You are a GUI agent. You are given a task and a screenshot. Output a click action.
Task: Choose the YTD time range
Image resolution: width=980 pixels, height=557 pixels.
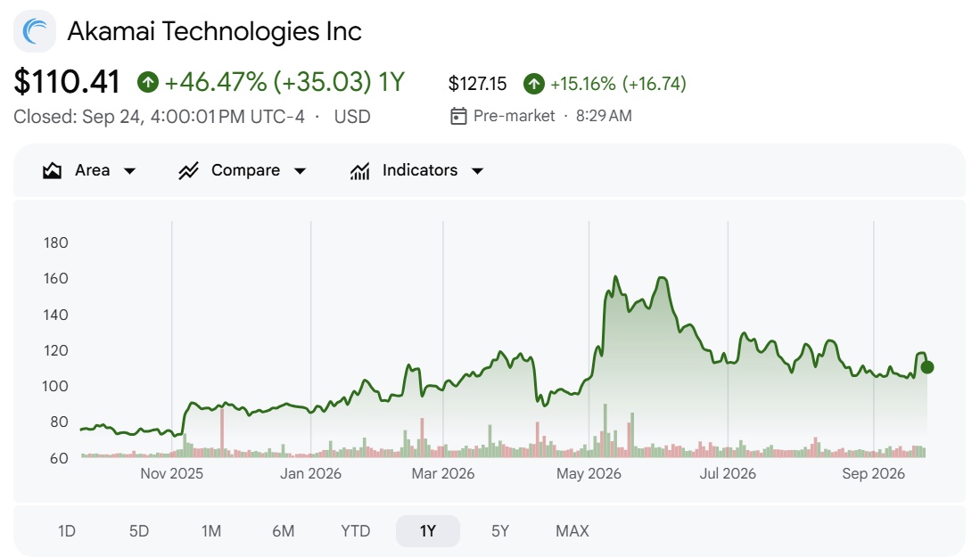[x=356, y=531]
